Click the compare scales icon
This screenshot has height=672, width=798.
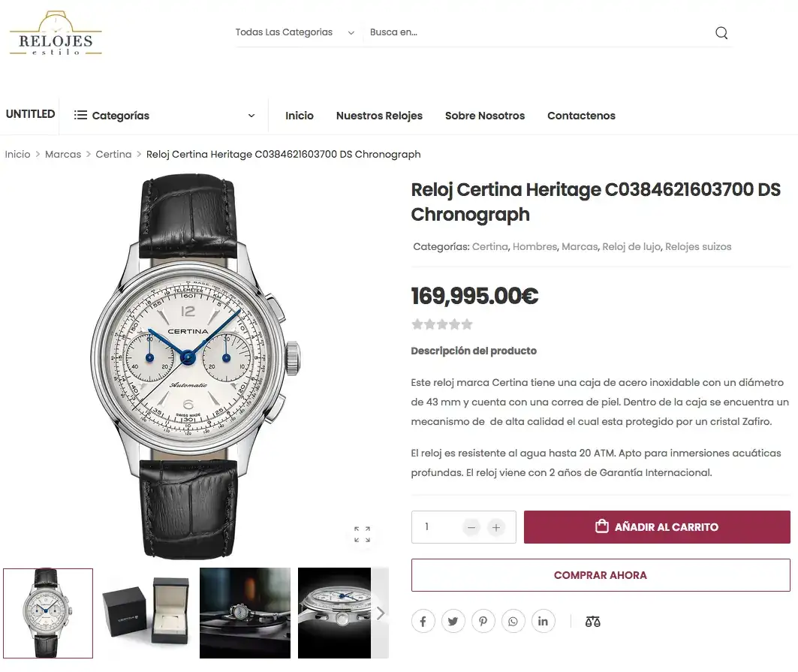point(592,621)
